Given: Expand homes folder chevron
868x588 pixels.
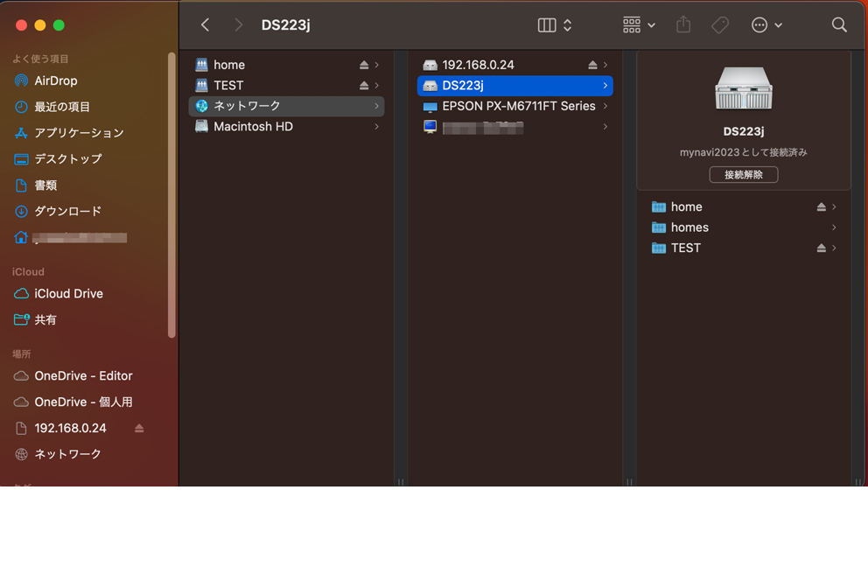Looking at the screenshot, I should tap(834, 227).
